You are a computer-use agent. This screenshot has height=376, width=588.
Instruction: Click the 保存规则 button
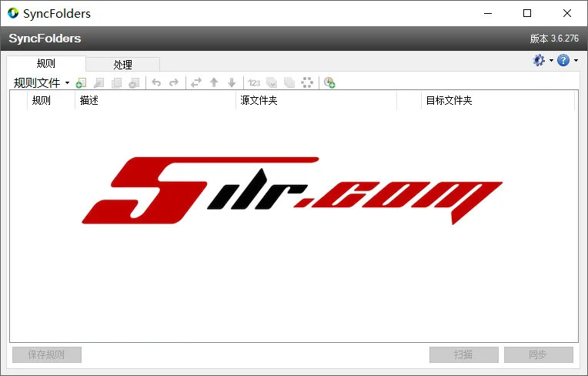click(47, 354)
